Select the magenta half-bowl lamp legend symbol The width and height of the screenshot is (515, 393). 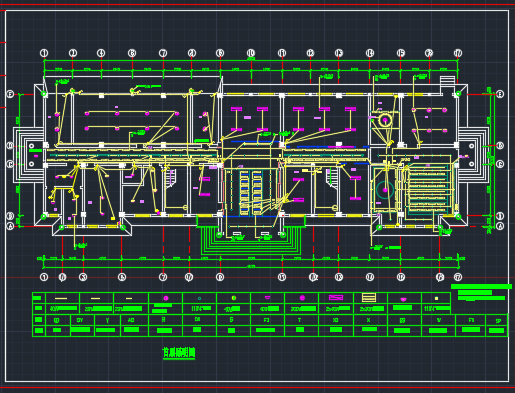coord(267,297)
